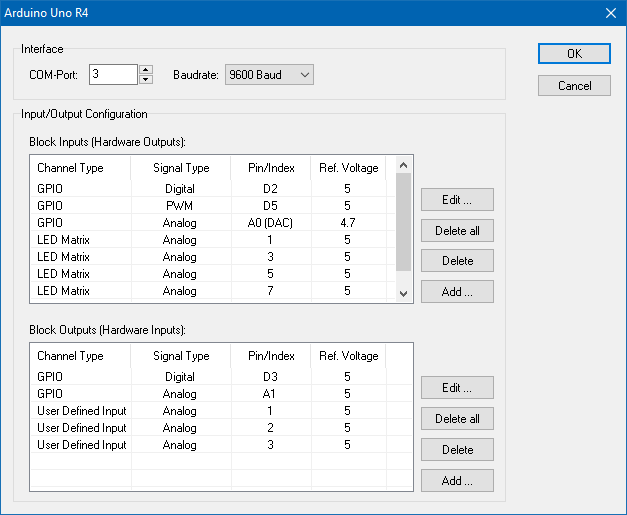Edit the selected Block Outputs entry
This screenshot has height=515, width=627.
click(457, 387)
